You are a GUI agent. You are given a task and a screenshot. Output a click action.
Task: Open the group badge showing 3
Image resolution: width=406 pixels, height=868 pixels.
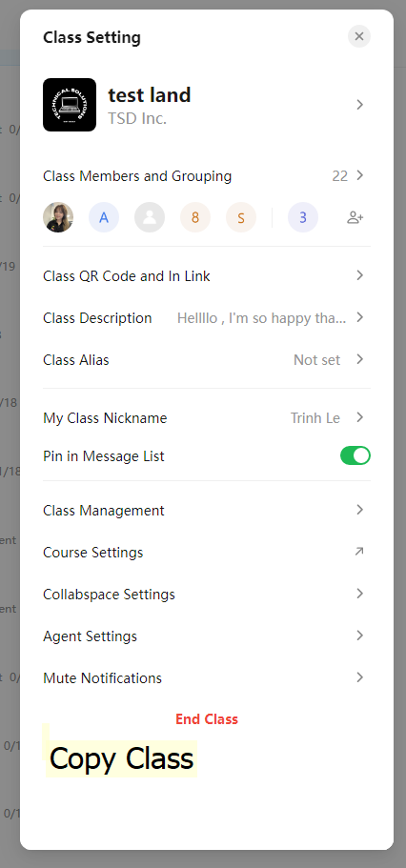tap(303, 217)
